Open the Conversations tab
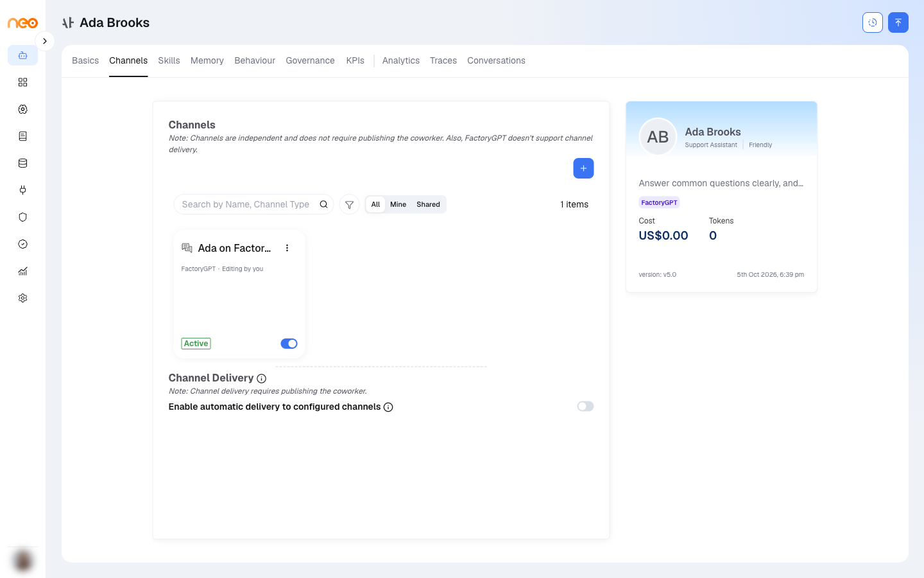Screen dimensions: 924x578 pos(496,60)
